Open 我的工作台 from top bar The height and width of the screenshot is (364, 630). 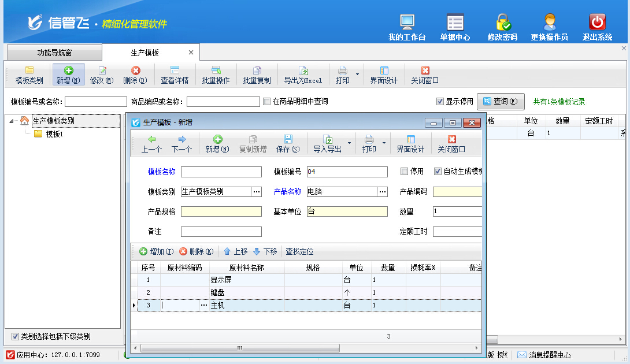(x=407, y=23)
